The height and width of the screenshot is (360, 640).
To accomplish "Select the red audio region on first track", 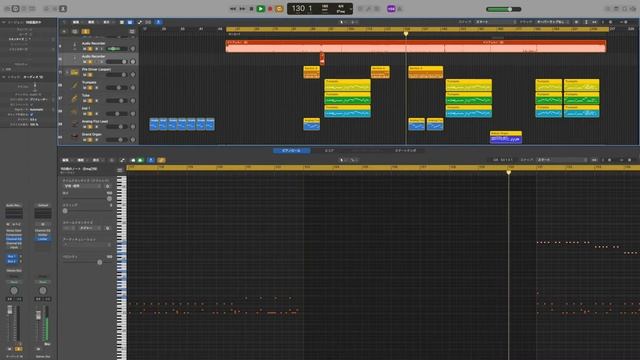I will (x=416, y=46).
